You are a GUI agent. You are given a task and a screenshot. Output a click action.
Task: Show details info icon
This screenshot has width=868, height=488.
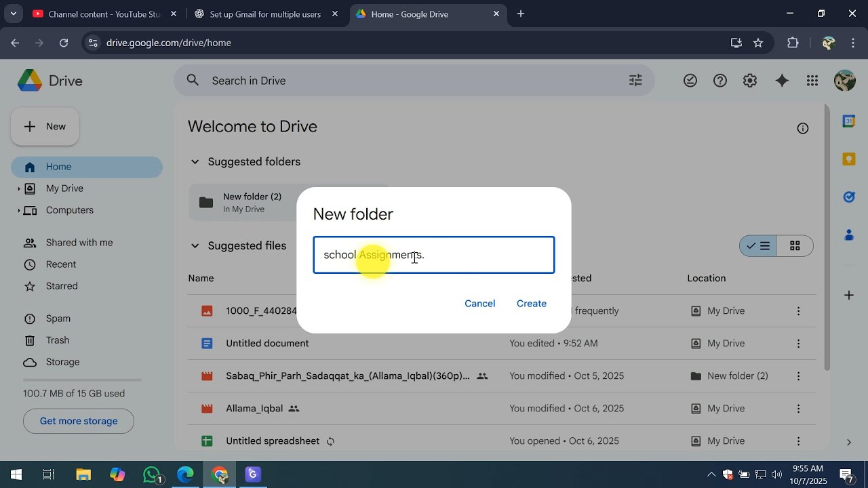[803, 128]
